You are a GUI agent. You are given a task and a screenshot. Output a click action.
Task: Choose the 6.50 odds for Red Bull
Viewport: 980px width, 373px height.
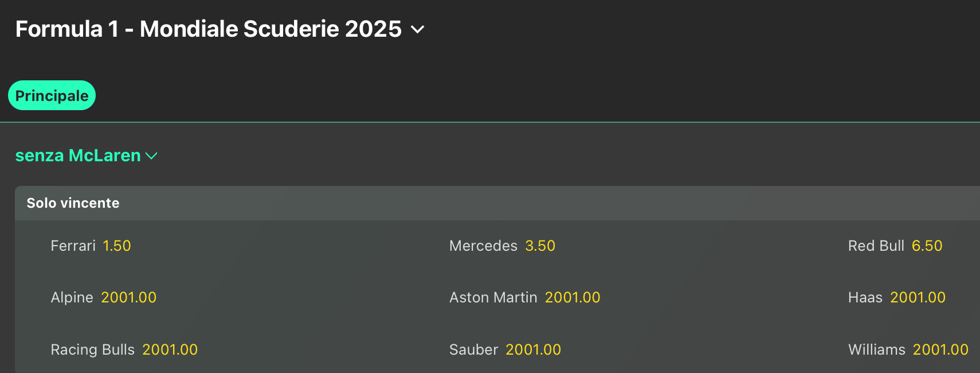[x=927, y=246]
